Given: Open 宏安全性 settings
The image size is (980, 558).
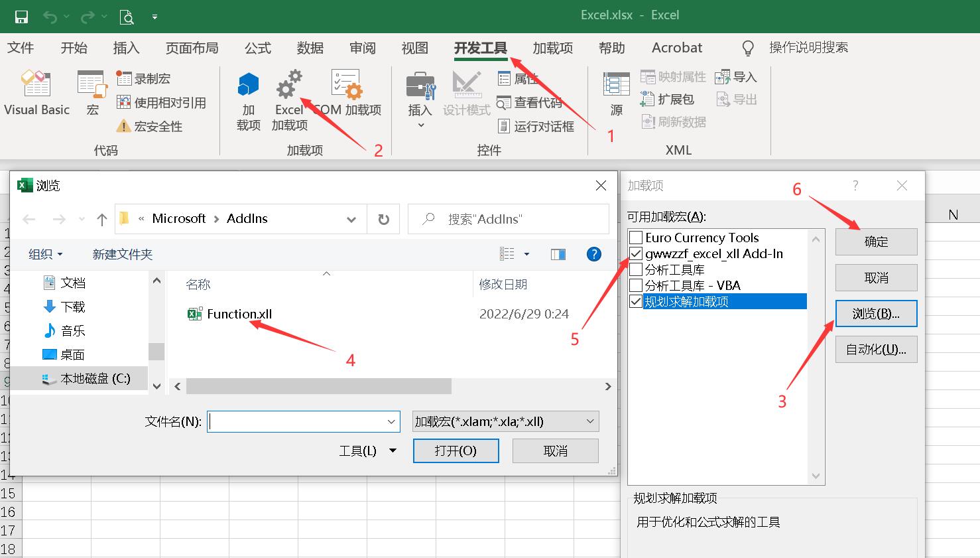Looking at the screenshot, I should [149, 126].
